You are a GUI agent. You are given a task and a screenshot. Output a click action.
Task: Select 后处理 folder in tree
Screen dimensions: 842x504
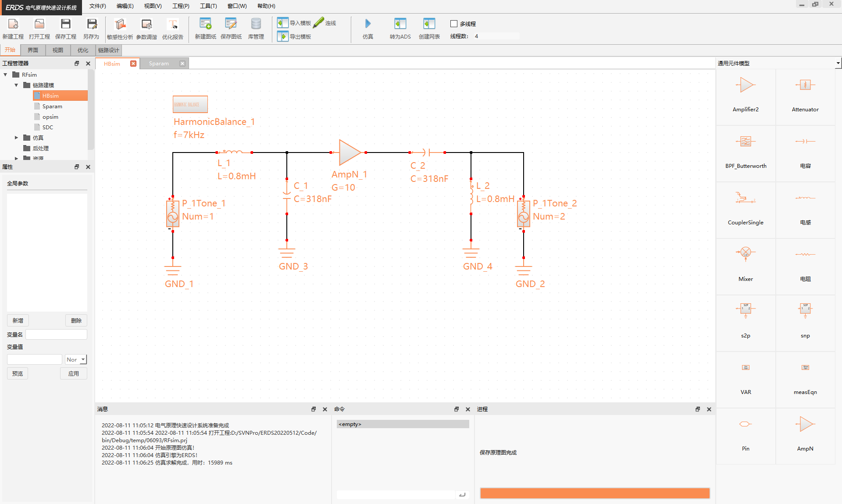[x=40, y=149]
